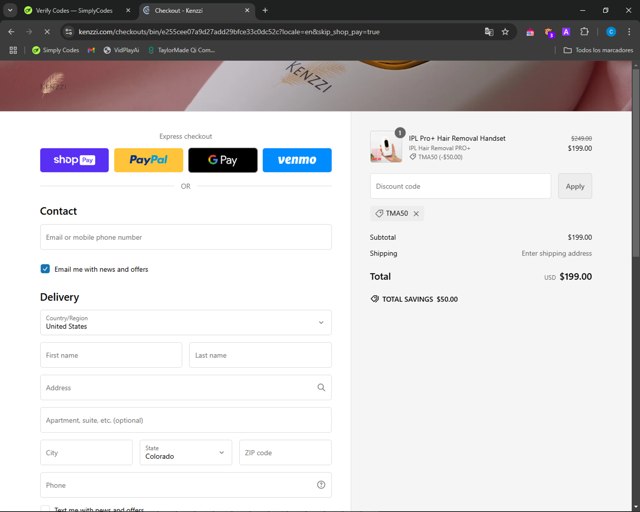Click the Total $199.00 amount

click(x=576, y=276)
